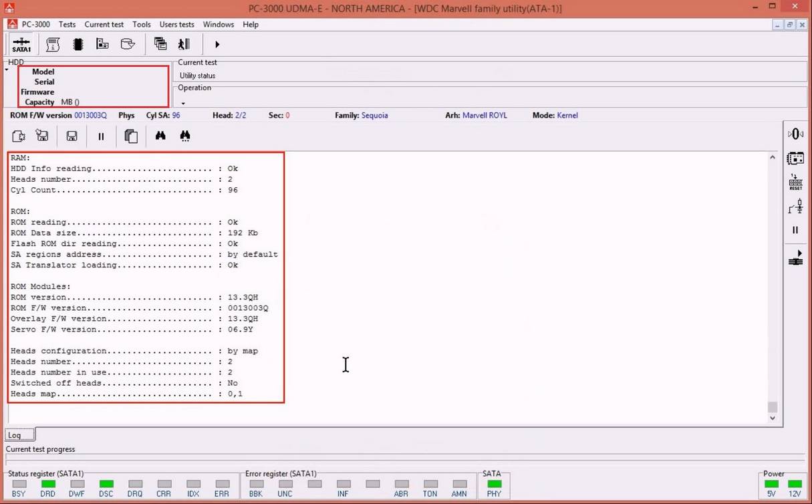
Task: Expand the HDD info panel arrow
Action: tap(7, 70)
